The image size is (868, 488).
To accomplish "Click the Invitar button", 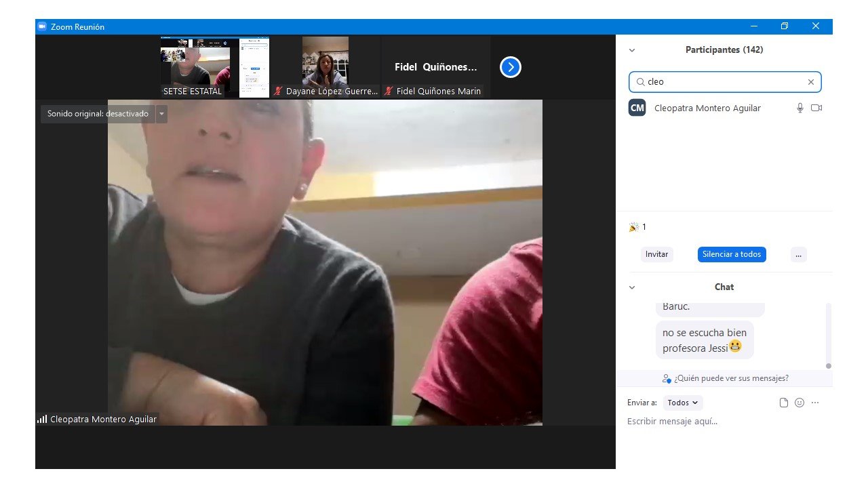I will tap(656, 254).
